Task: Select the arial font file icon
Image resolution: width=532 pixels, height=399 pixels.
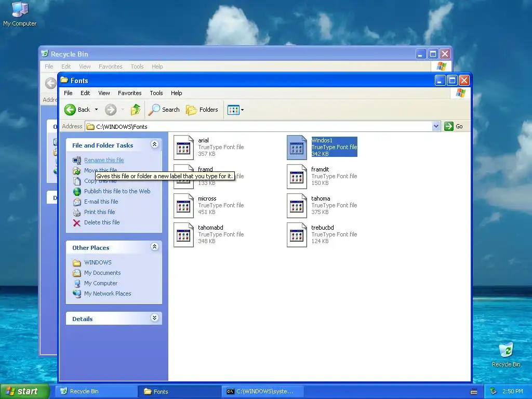Action: 183,147
